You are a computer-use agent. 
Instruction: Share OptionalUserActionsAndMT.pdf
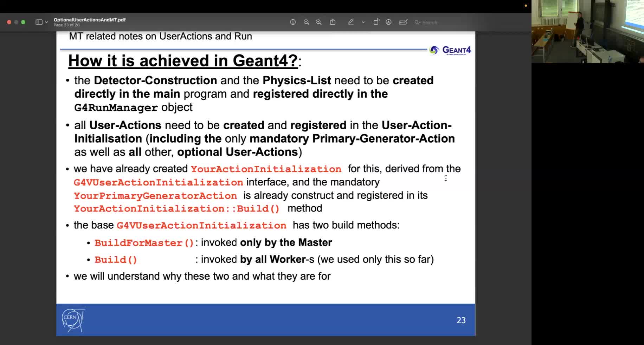[333, 22]
